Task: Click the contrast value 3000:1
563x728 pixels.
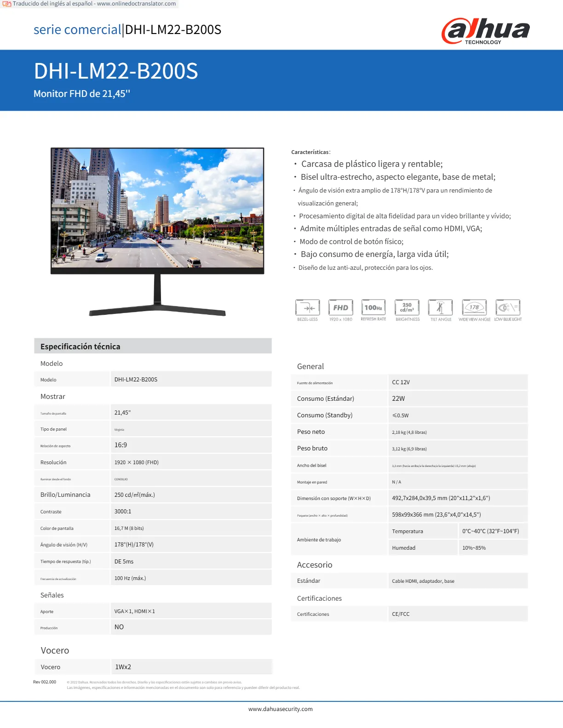Action: [x=191, y=511]
